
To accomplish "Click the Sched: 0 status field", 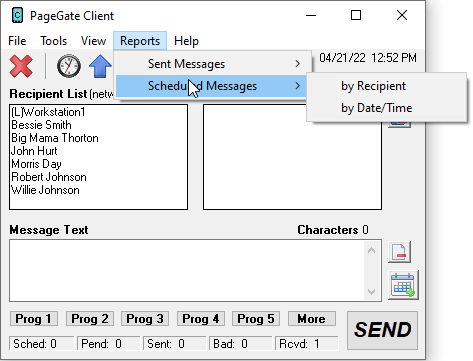I will pyautogui.click(x=42, y=343).
